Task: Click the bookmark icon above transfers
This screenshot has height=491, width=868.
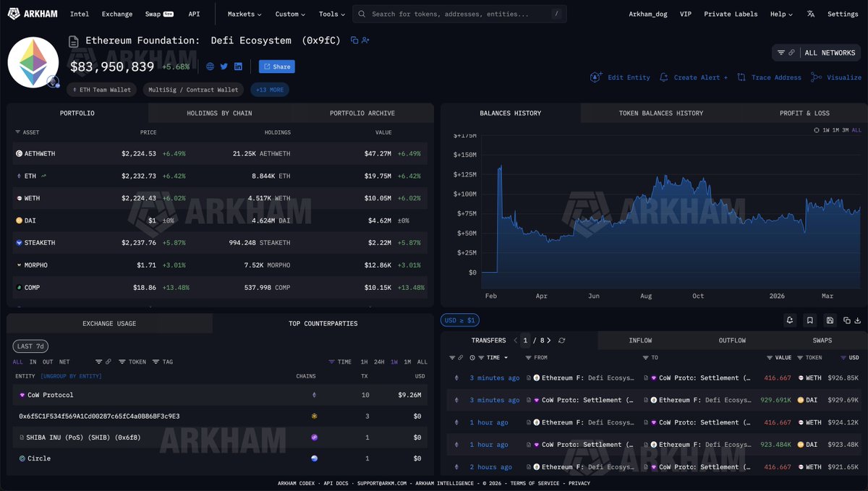Action: (809, 320)
